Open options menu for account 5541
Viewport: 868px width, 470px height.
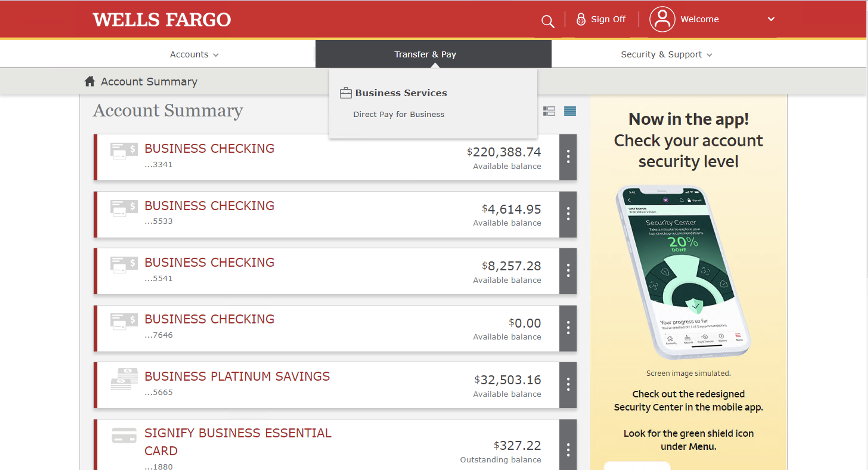(568, 271)
